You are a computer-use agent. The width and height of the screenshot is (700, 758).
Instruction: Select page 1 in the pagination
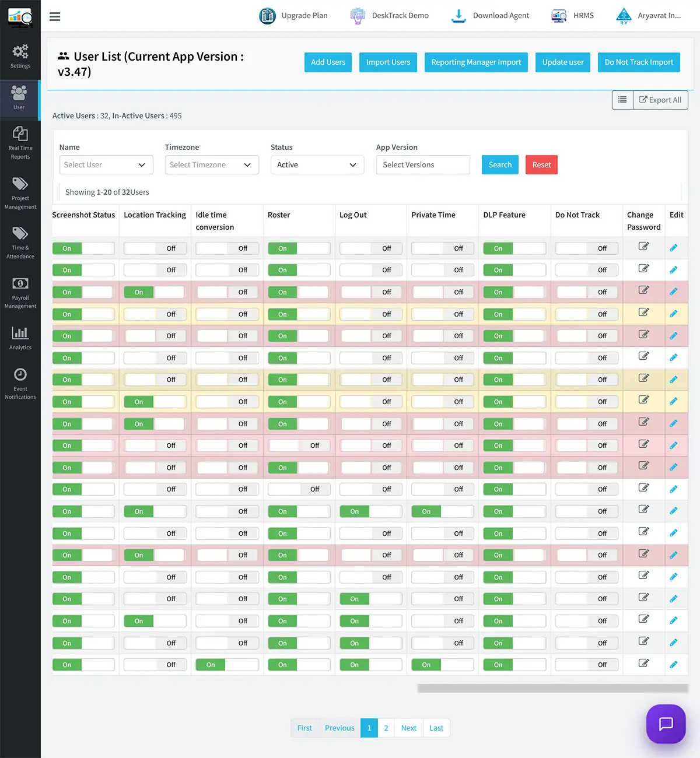click(x=369, y=728)
